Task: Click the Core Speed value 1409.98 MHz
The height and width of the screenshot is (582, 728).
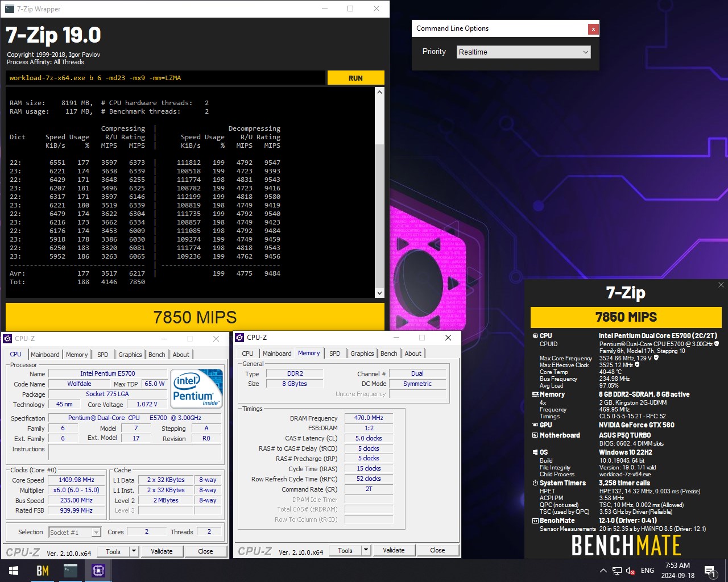Action: click(77, 480)
